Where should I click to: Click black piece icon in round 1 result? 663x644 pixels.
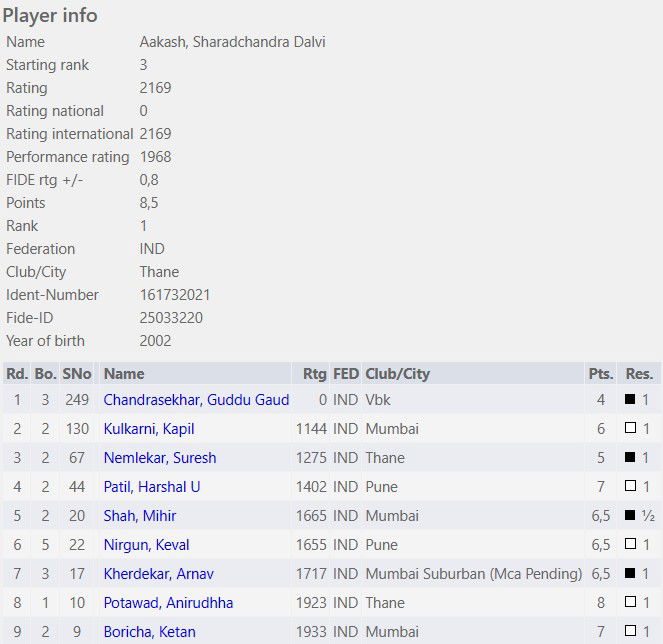tap(630, 400)
